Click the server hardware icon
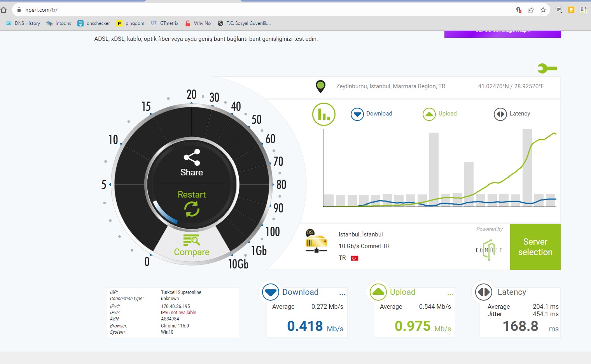The height and width of the screenshot is (364, 591). click(x=316, y=241)
